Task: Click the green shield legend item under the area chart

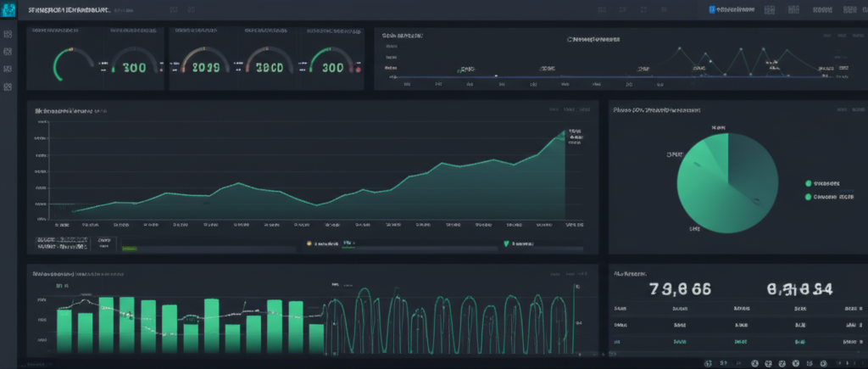Action: 506,243
